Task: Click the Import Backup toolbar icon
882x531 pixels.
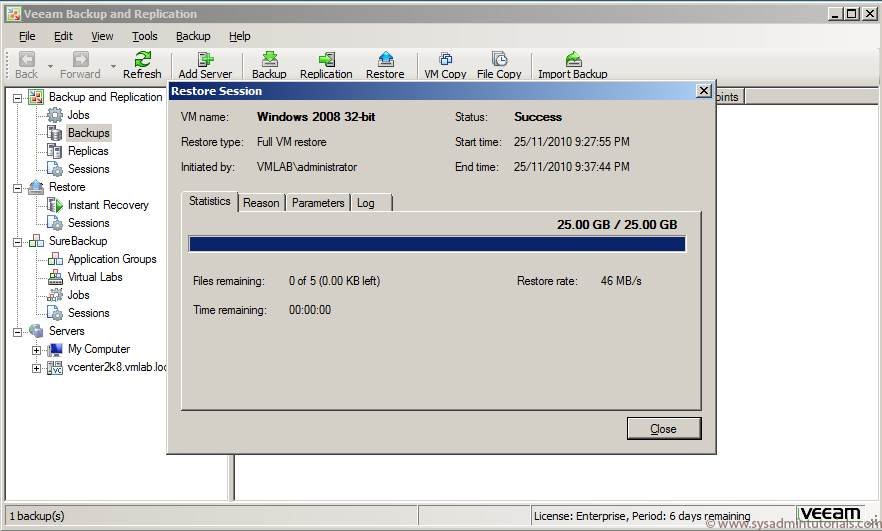Action: coord(573,59)
